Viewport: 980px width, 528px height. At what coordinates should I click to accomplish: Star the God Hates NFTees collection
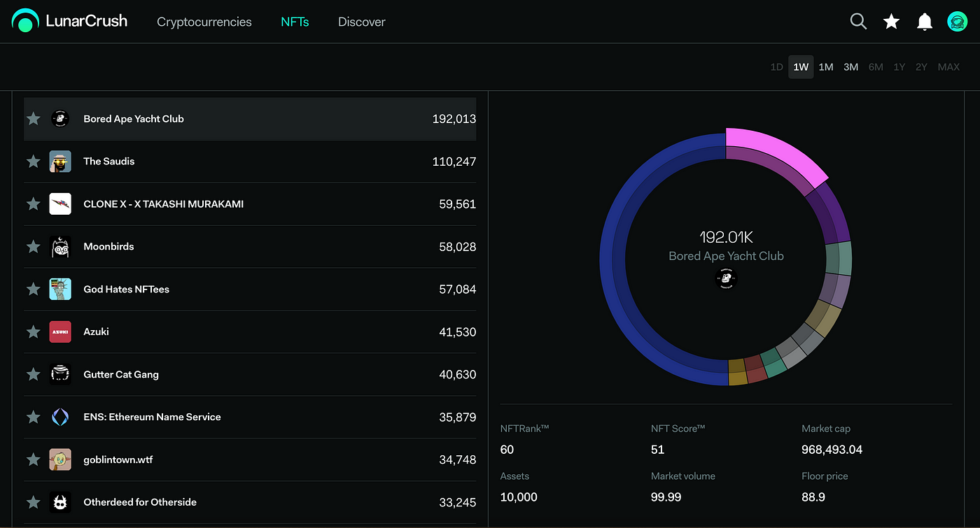(x=33, y=289)
